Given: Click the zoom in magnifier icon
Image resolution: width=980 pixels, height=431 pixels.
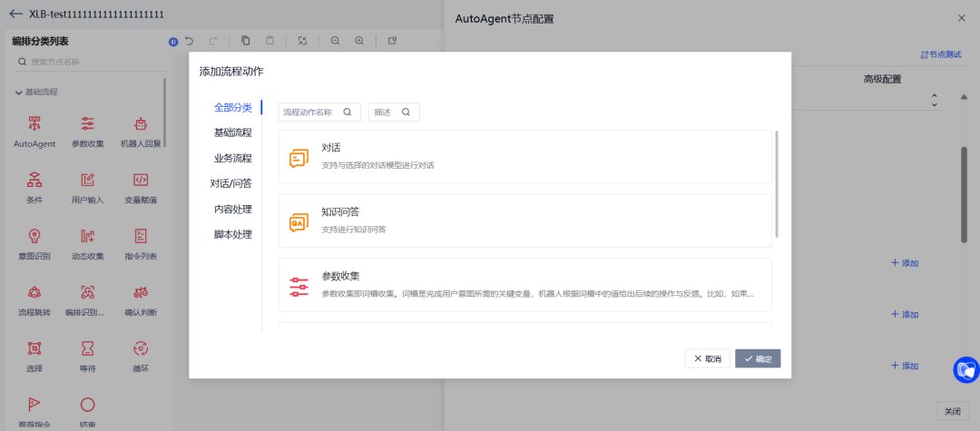Looking at the screenshot, I should click(359, 41).
